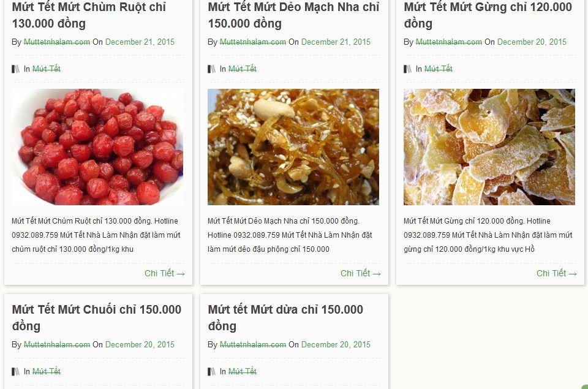Click Muttetnhalam.com author in Mứt Gừng card

[449, 42]
